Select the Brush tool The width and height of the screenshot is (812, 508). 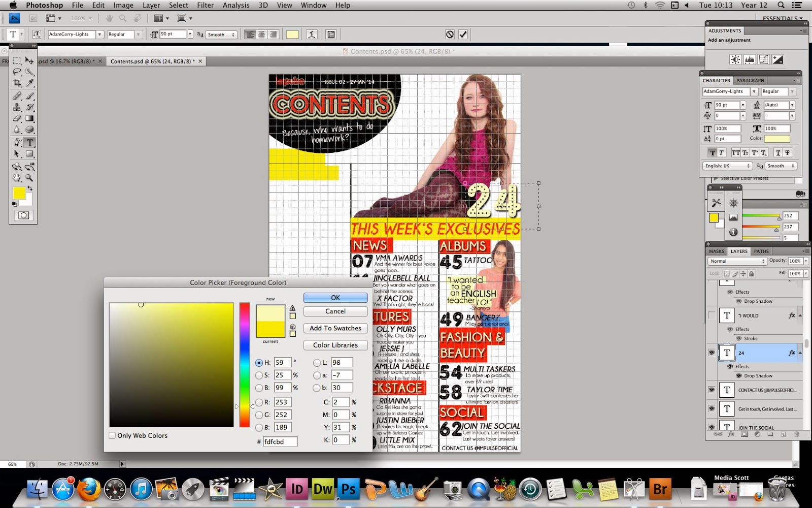click(29, 96)
